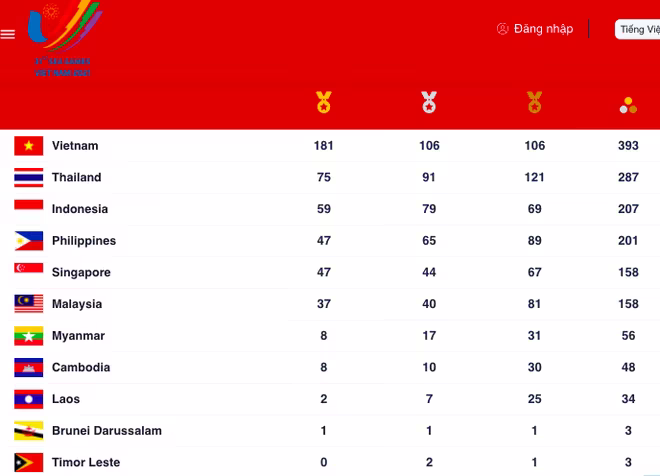
Task: Click the Laos flag icon
Action: click(28, 399)
